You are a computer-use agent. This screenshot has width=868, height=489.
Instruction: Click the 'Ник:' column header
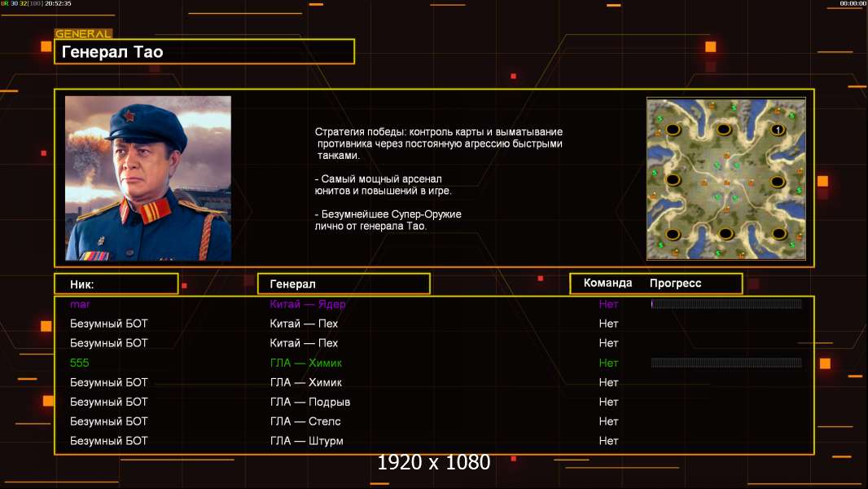tap(116, 284)
